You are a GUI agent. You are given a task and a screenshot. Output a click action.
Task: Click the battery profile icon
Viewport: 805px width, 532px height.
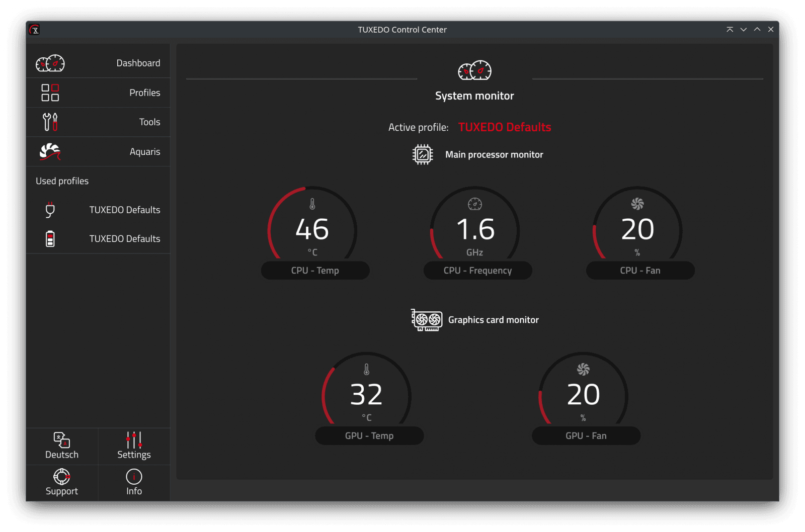click(50, 239)
